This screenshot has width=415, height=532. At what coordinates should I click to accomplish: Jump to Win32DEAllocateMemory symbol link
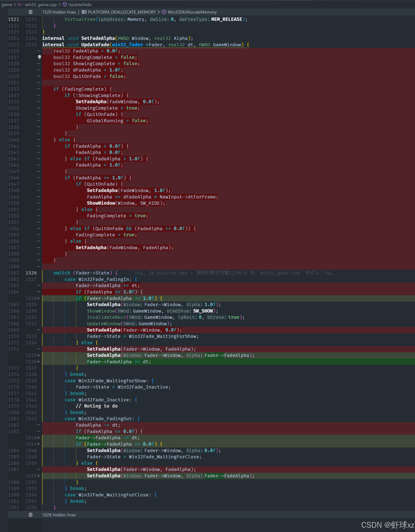192,12
